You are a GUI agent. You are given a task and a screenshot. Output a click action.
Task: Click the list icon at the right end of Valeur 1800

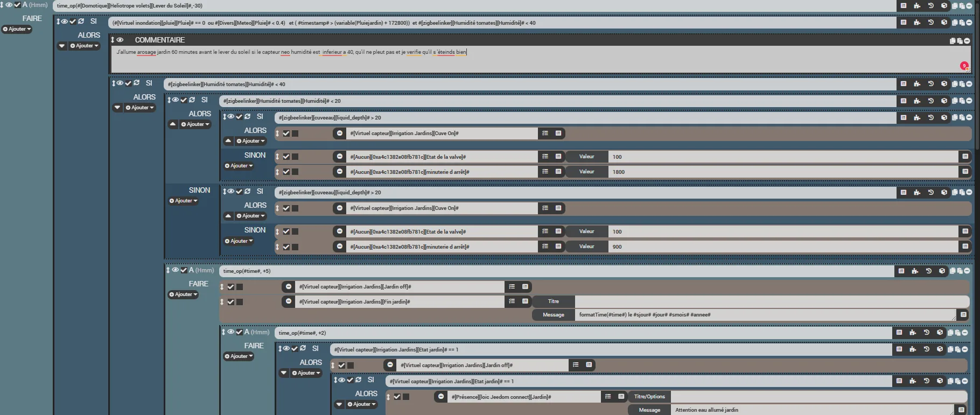coord(965,172)
